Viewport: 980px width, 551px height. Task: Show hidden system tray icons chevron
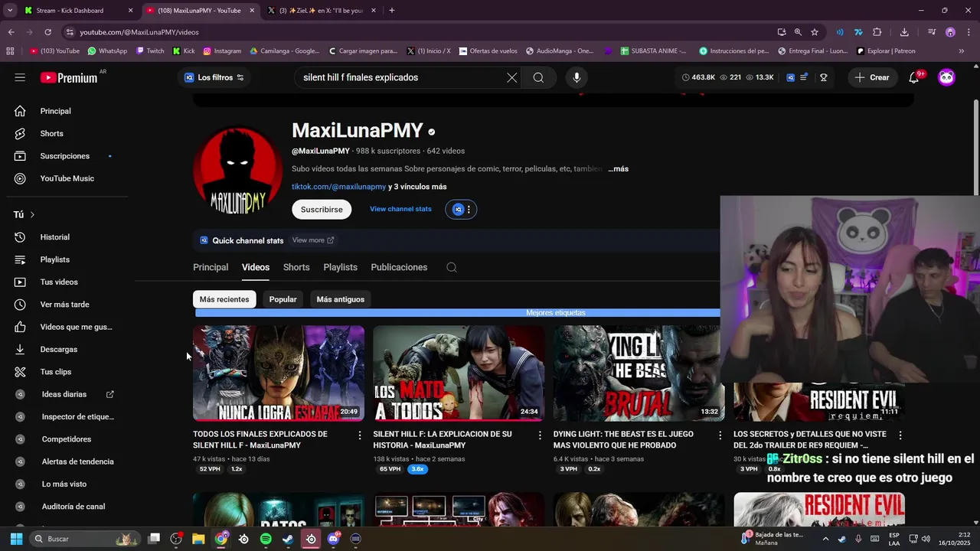click(825, 539)
